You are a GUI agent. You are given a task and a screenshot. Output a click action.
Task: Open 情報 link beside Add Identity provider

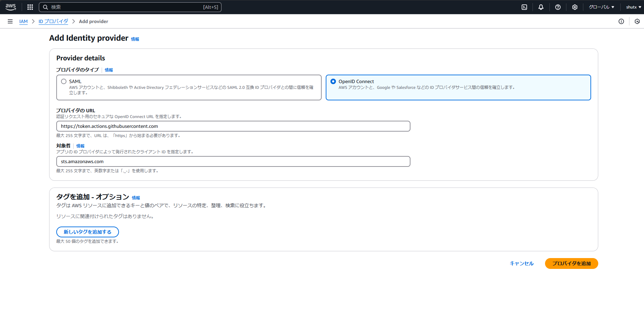click(x=135, y=39)
